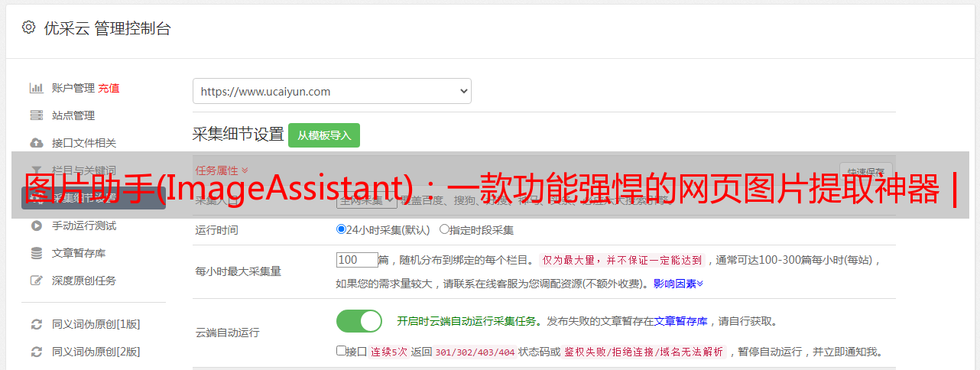Click the 云端自动运行 label
Viewport: 980px width, 370px height.
[228, 333]
